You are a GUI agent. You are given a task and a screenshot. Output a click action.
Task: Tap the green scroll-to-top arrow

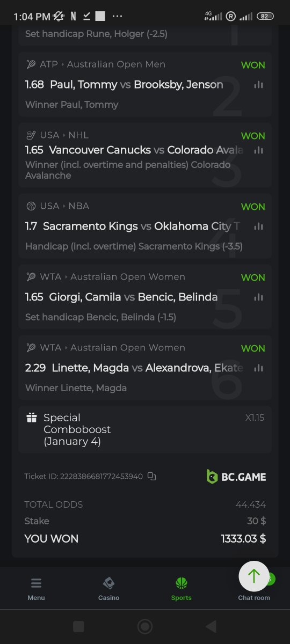[254, 576]
